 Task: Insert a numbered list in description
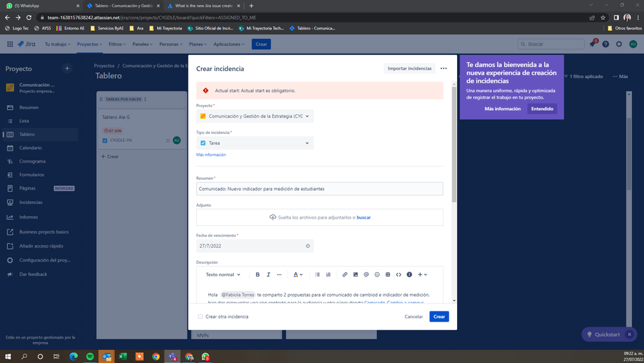(328, 274)
